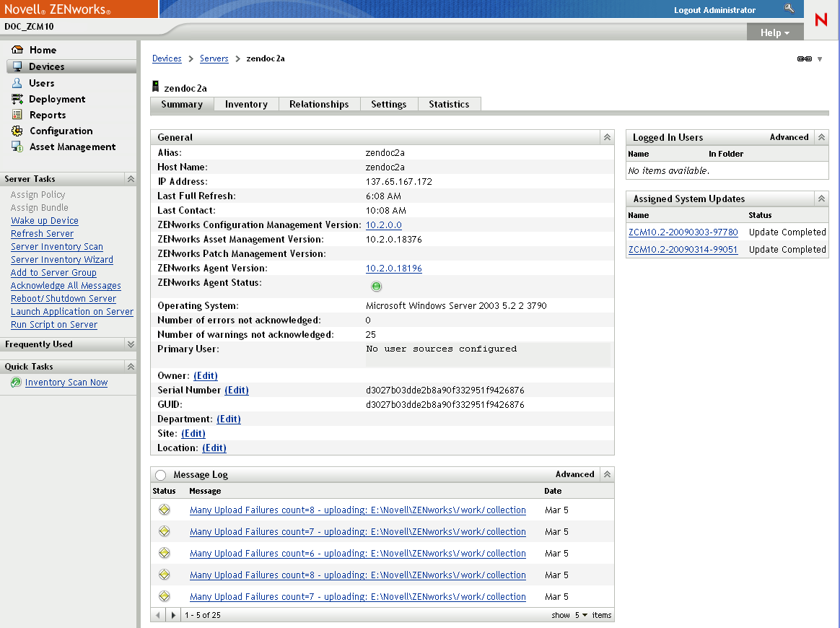Click the Wake up Device task link
The width and height of the screenshot is (840, 628).
tap(43, 220)
